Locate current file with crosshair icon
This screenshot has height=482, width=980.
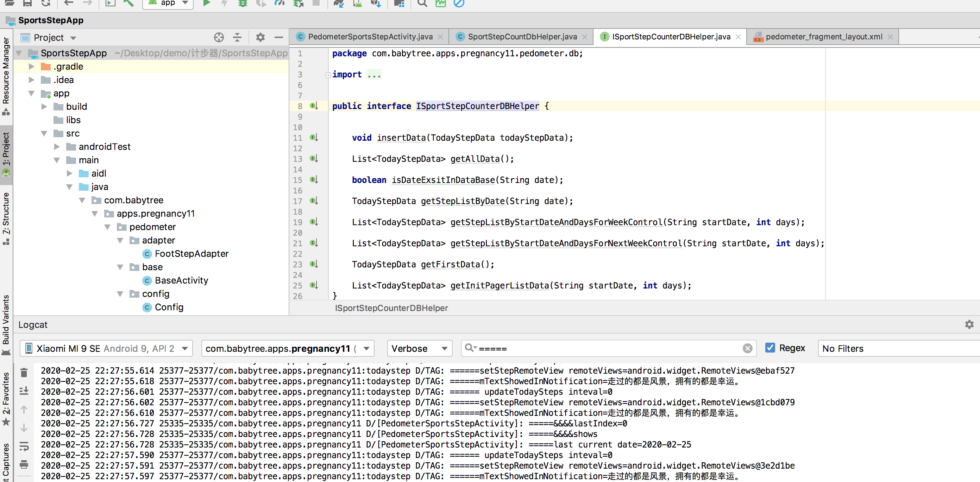[219, 37]
